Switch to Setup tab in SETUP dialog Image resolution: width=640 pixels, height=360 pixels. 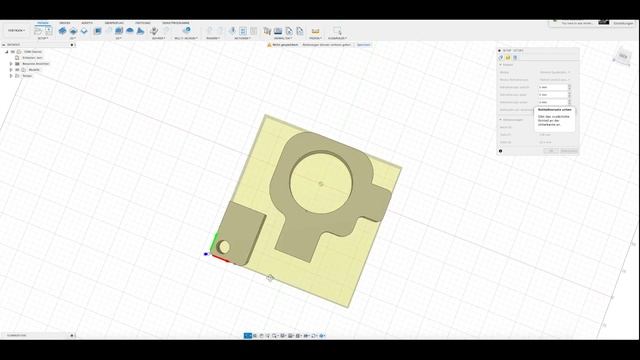tap(501, 58)
